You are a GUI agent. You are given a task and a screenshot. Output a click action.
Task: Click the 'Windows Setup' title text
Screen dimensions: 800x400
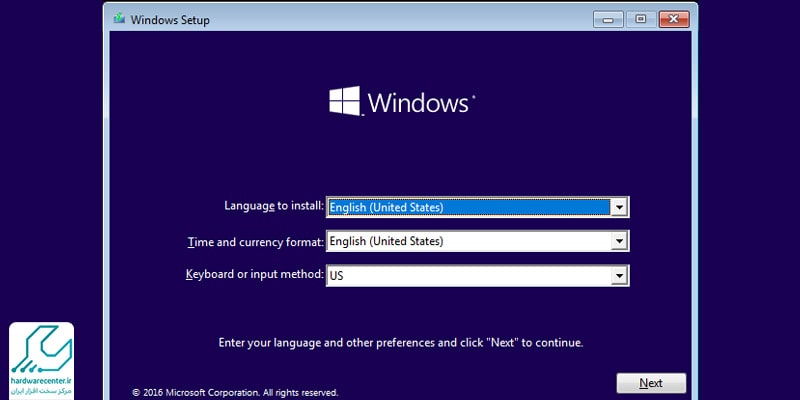170,20
